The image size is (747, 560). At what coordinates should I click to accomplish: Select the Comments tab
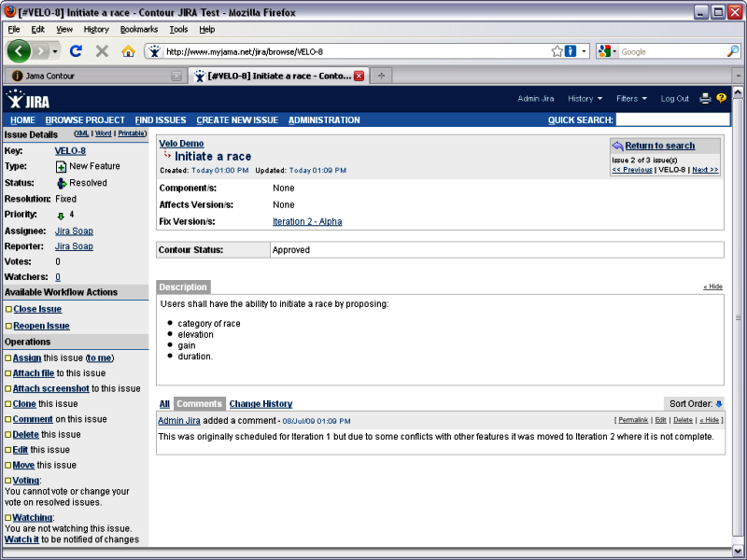click(x=199, y=404)
